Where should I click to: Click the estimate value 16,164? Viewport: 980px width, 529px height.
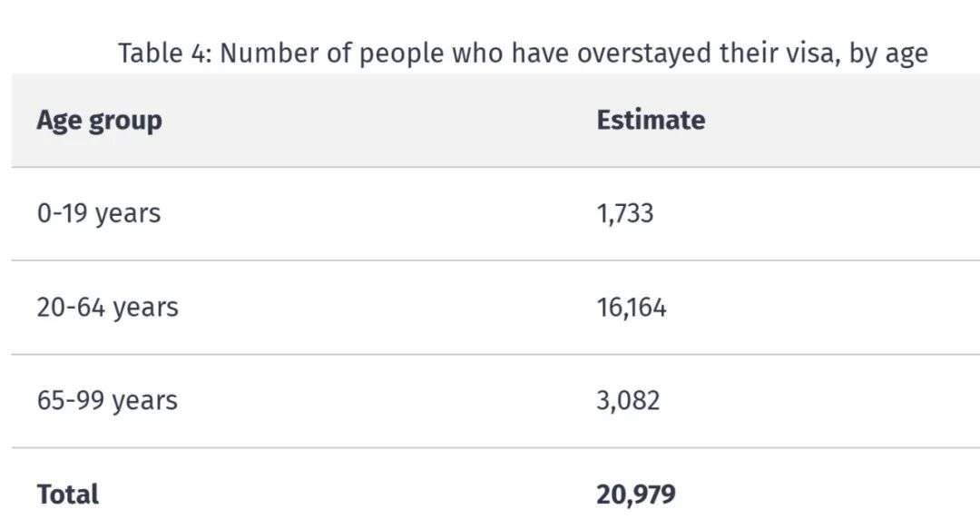(632, 308)
